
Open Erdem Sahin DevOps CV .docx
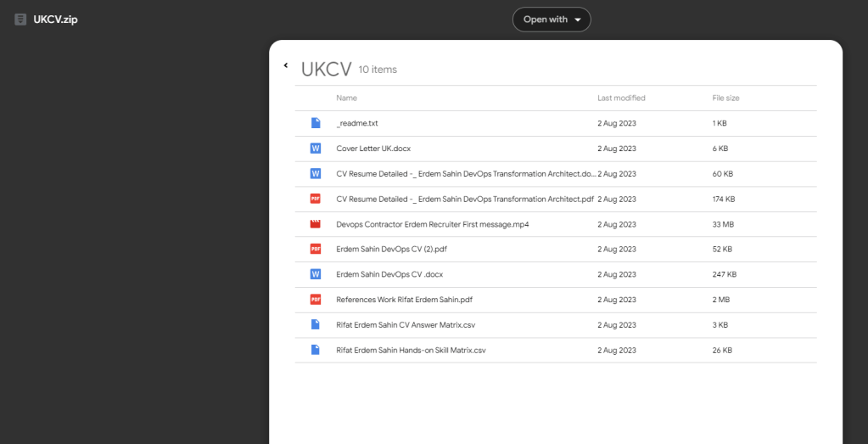click(389, 274)
